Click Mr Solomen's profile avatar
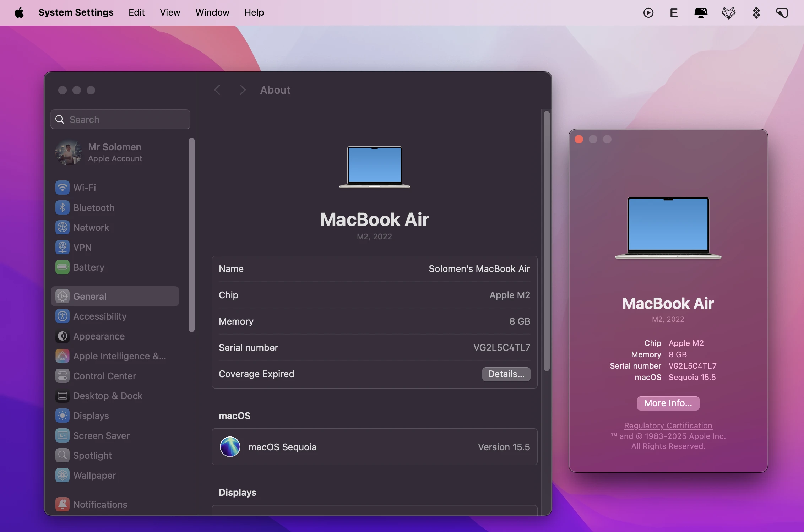The height and width of the screenshot is (532, 804). tap(69, 153)
